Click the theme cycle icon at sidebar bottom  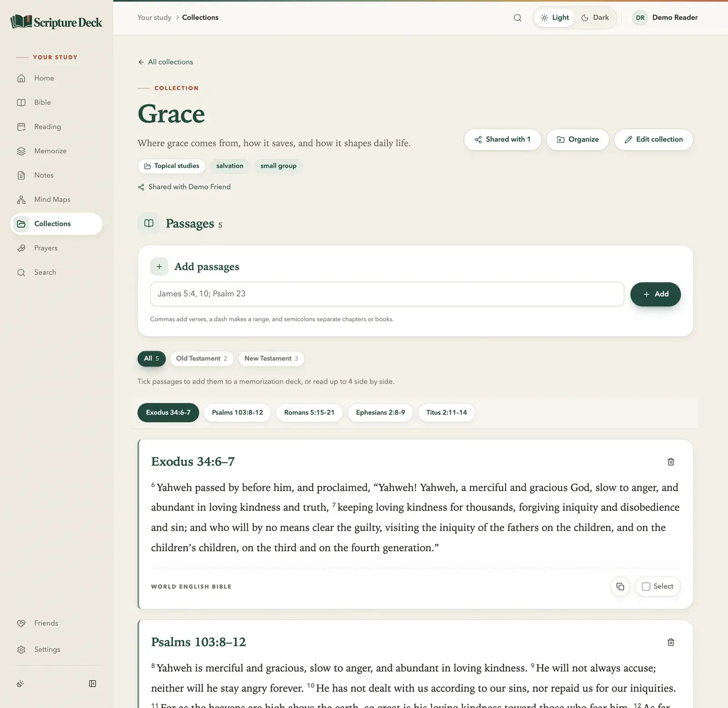click(x=20, y=683)
